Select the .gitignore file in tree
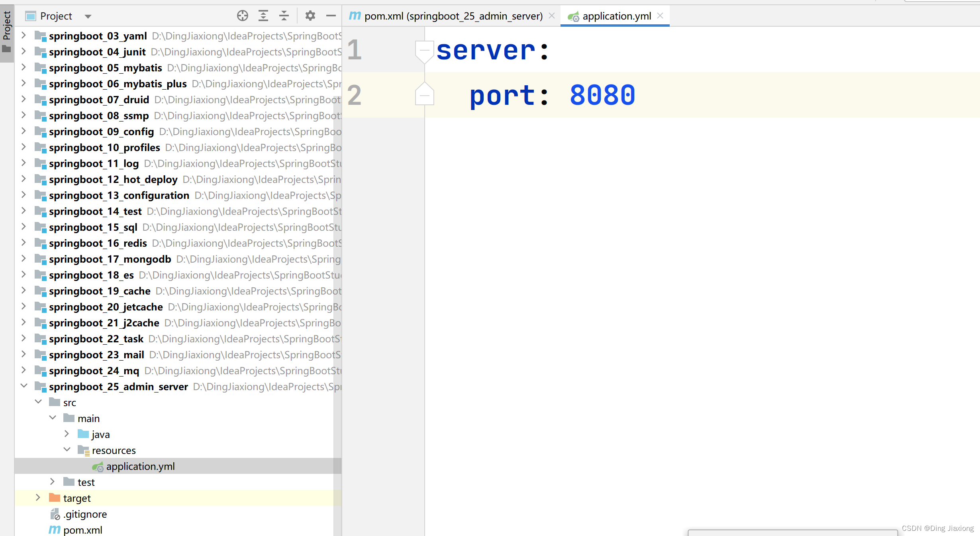The image size is (980, 536). pos(85,514)
